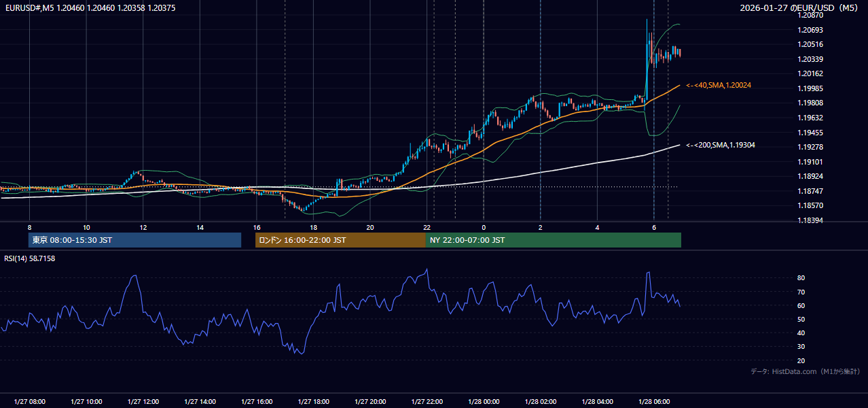Click price level 1.20693 on the scale
Viewport: 868px width, 408px height.
point(811,30)
